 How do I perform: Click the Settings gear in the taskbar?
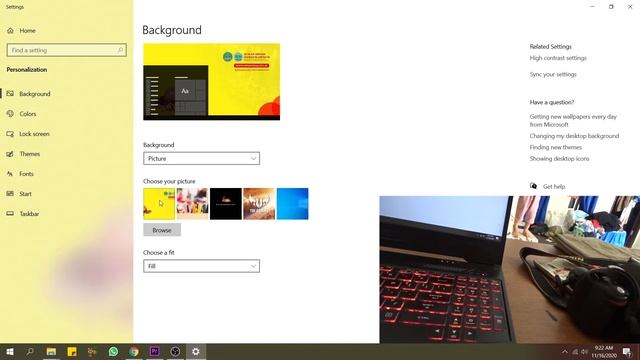[196, 351]
